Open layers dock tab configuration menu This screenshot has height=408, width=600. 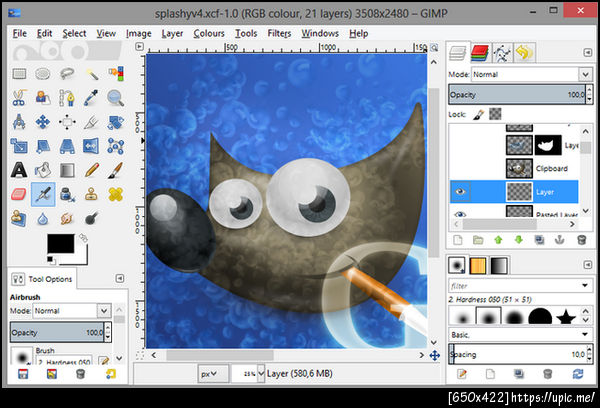pos(588,52)
